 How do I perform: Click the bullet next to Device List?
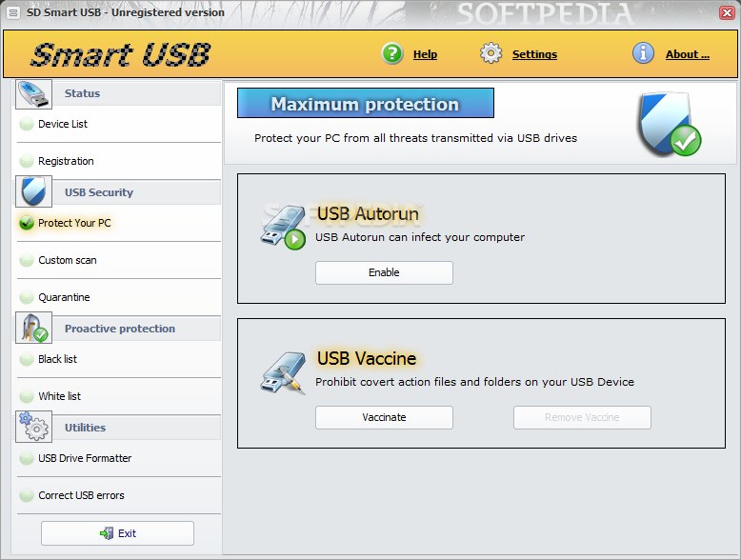(x=27, y=124)
